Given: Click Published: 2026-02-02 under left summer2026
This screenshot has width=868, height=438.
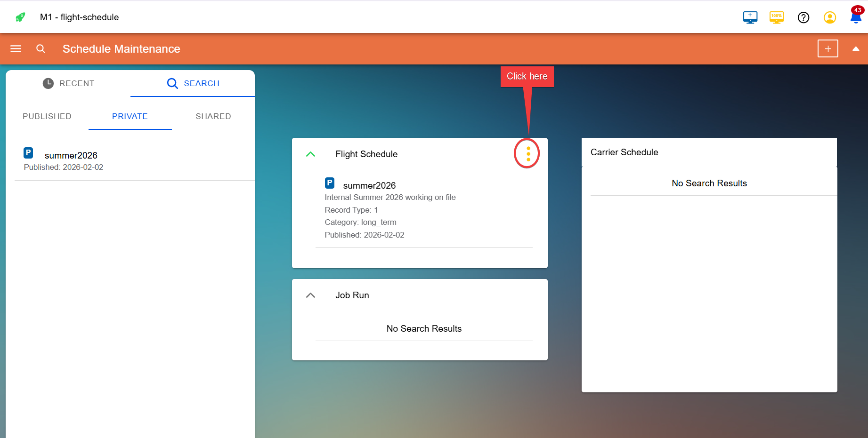Looking at the screenshot, I should point(64,167).
